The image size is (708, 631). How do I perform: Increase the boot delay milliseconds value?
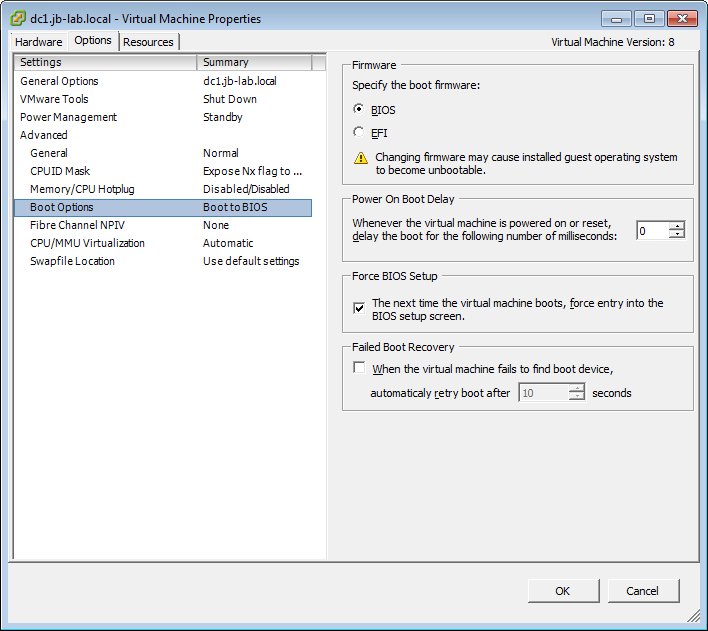pos(677,226)
